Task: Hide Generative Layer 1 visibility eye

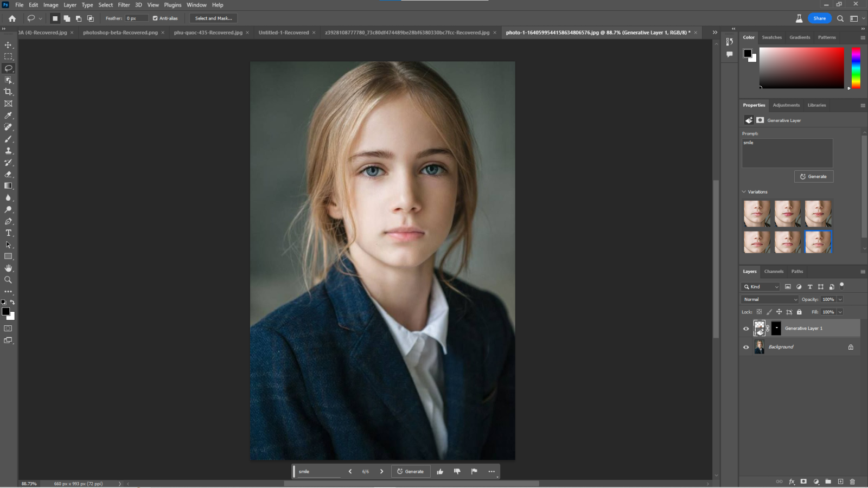Action: click(746, 329)
